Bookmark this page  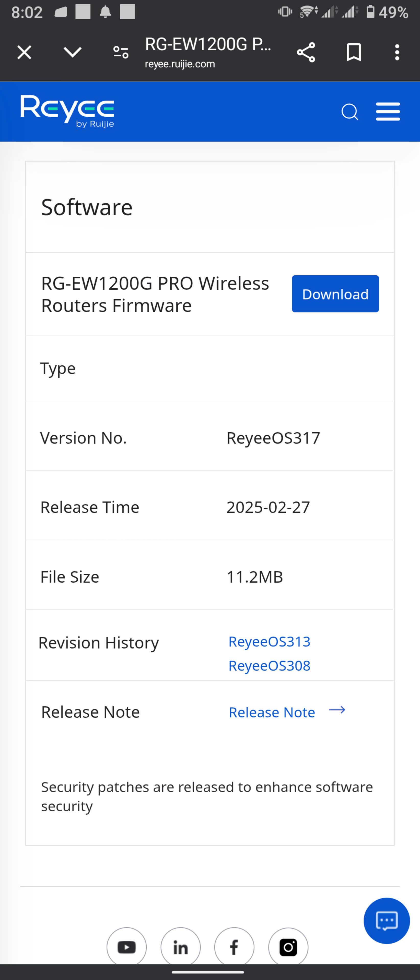tap(354, 52)
